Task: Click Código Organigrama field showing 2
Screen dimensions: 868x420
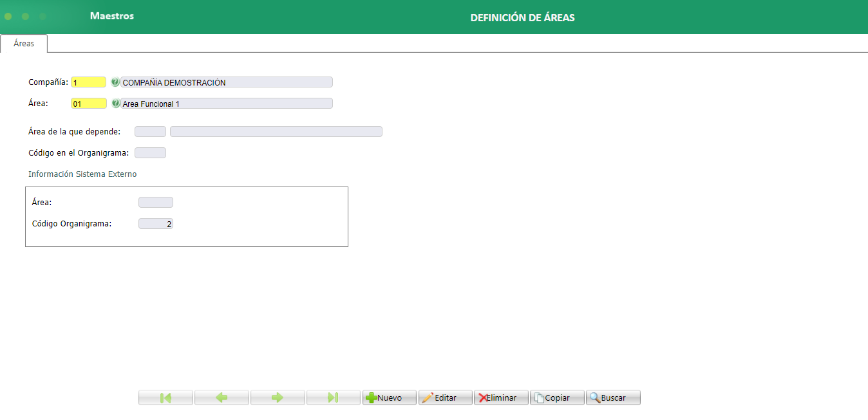Action: (x=156, y=224)
